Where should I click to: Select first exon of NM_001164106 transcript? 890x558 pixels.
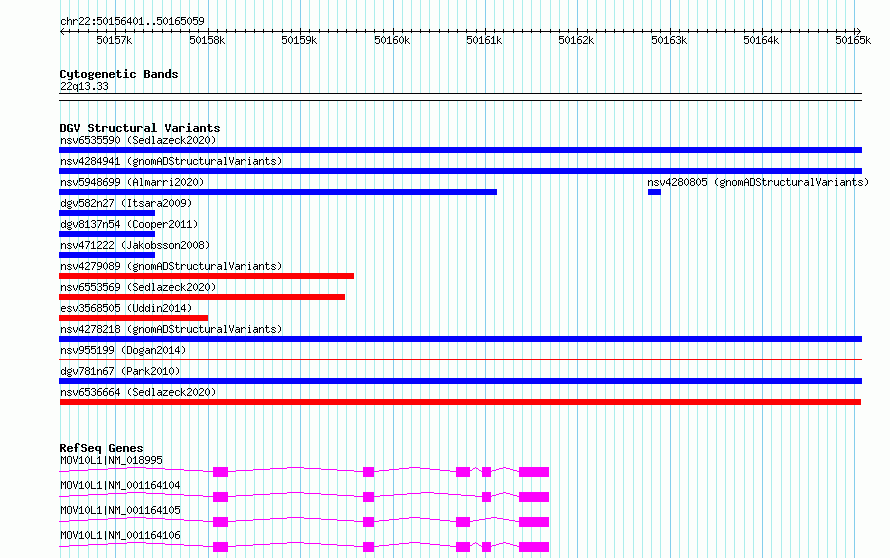point(220,547)
